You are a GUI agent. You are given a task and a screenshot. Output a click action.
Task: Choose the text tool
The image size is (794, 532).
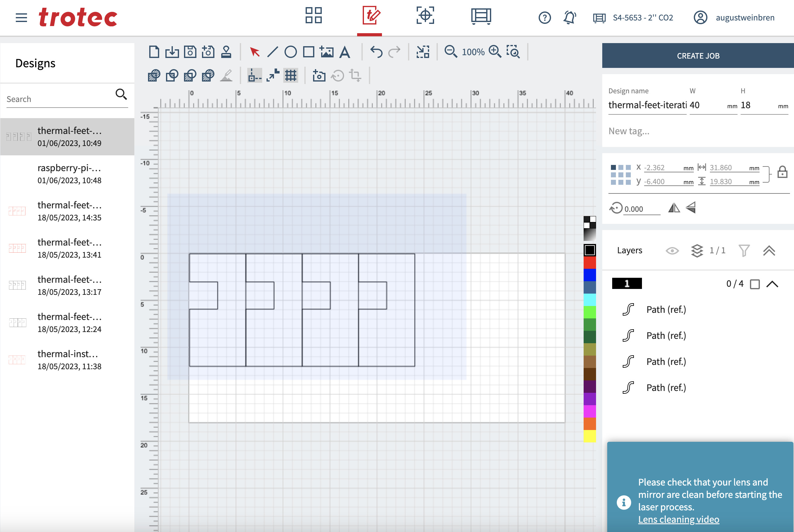pyautogui.click(x=344, y=52)
